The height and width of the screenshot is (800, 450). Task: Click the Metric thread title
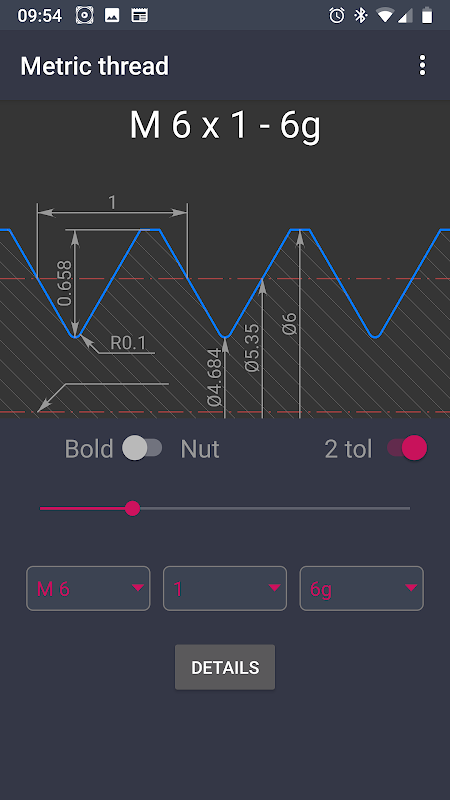tap(95, 66)
